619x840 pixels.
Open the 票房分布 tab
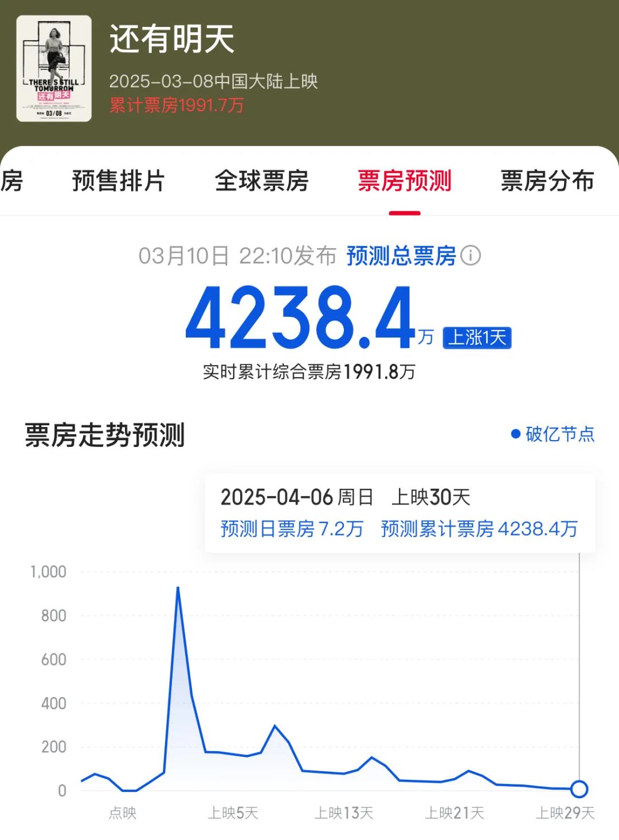point(547,181)
